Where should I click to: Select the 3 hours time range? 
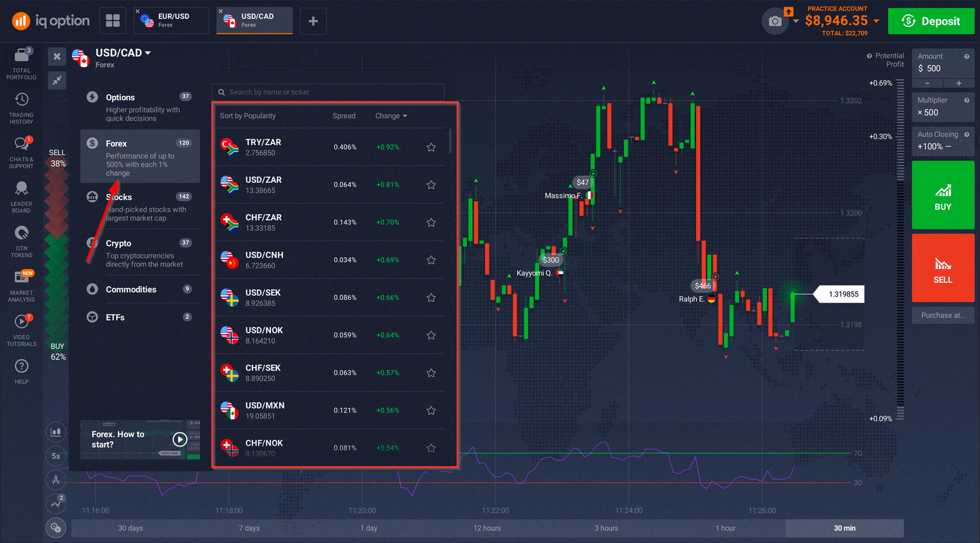(606, 528)
